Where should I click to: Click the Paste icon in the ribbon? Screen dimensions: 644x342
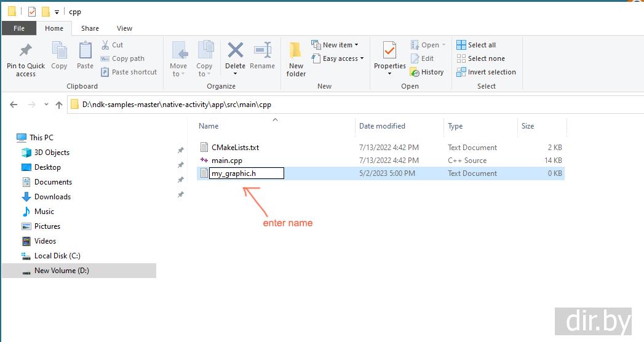85,51
